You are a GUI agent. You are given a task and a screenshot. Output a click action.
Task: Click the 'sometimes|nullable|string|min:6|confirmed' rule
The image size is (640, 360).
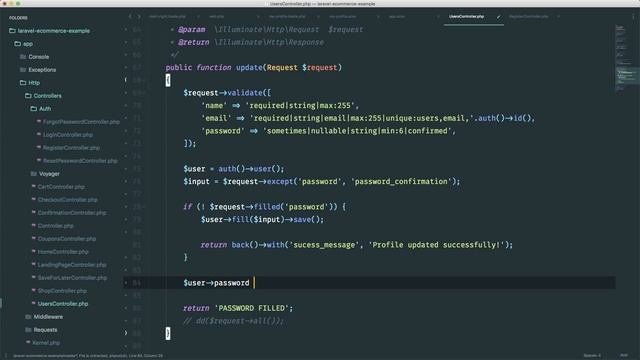click(x=357, y=131)
